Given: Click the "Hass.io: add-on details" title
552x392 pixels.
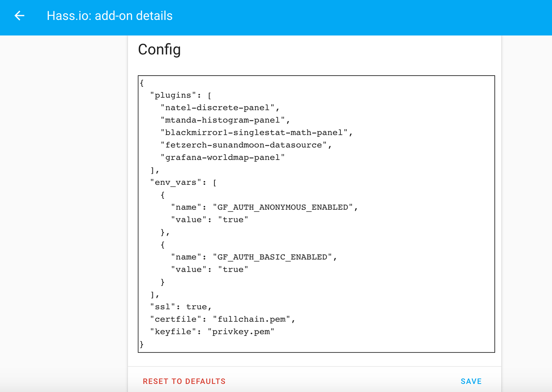Looking at the screenshot, I should 110,16.
